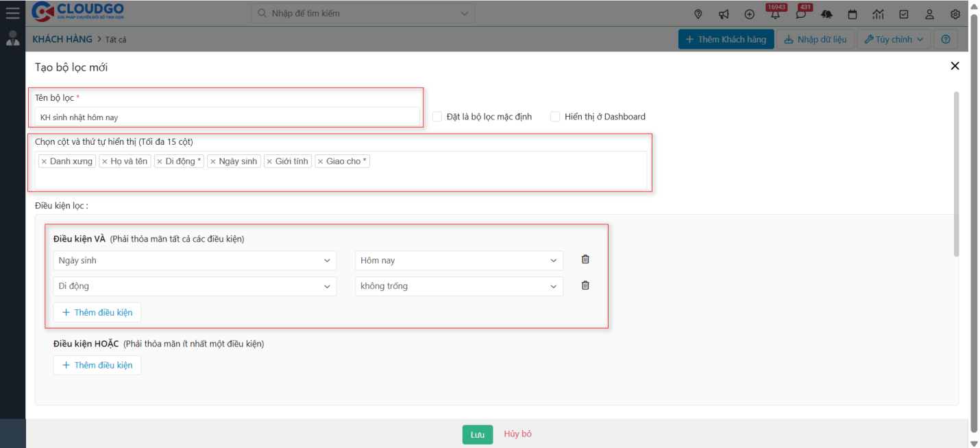Open chat messages icon with 431 badge

[x=800, y=14]
